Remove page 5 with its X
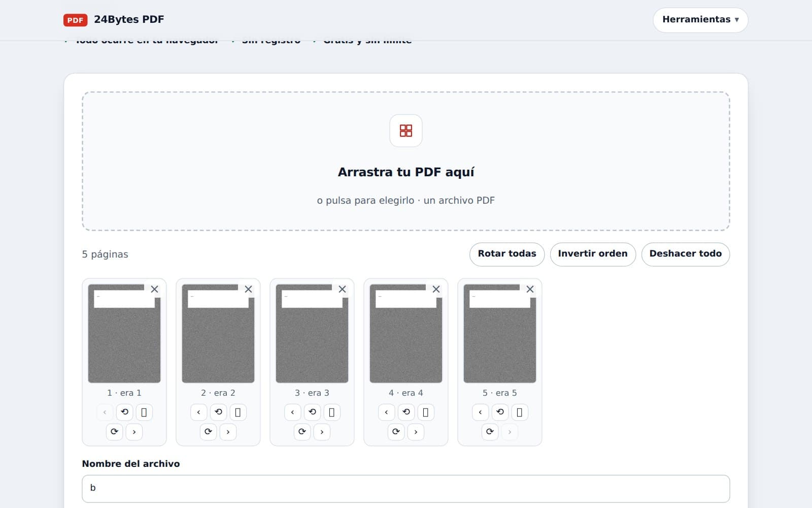 point(530,289)
